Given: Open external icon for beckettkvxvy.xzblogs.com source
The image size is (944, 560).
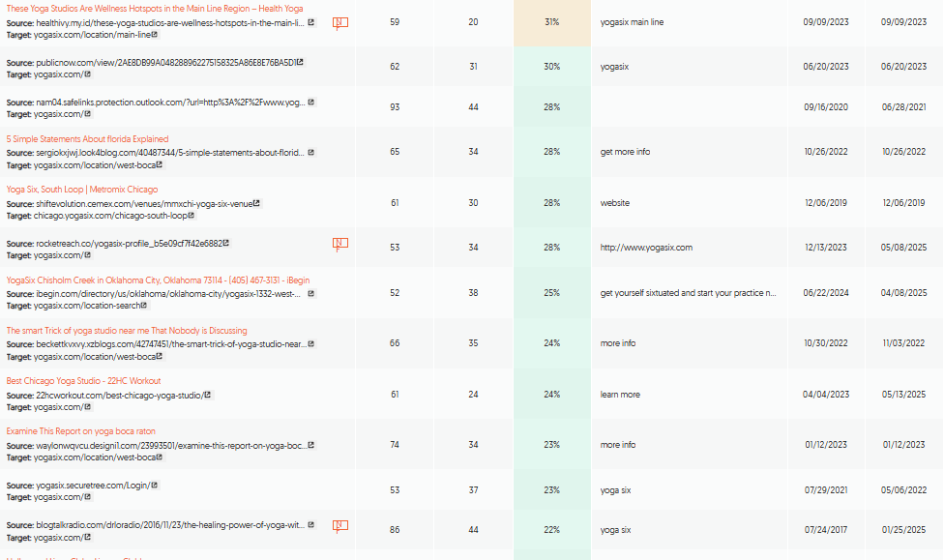Looking at the screenshot, I should 311,343.
